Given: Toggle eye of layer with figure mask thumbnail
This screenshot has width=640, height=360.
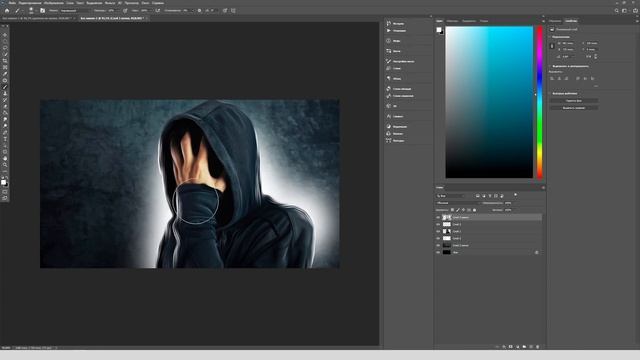Looking at the screenshot, I should 438,231.
